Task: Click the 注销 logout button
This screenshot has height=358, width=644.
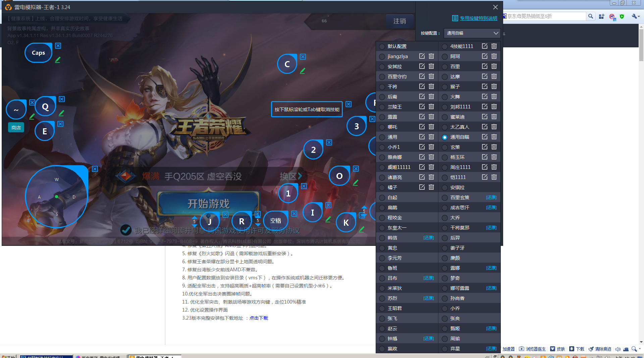Action: click(x=399, y=21)
